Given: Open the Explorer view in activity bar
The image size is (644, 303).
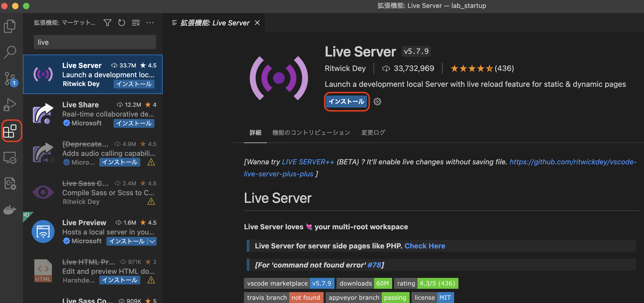Looking at the screenshot, I should (10, 26).
